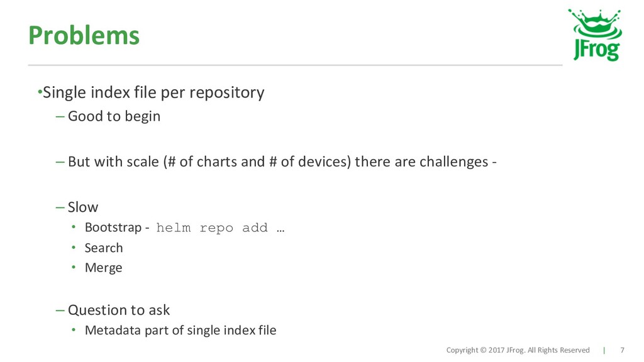Click the green bullet before Merge
644x362 pixels.
point(74,267)
